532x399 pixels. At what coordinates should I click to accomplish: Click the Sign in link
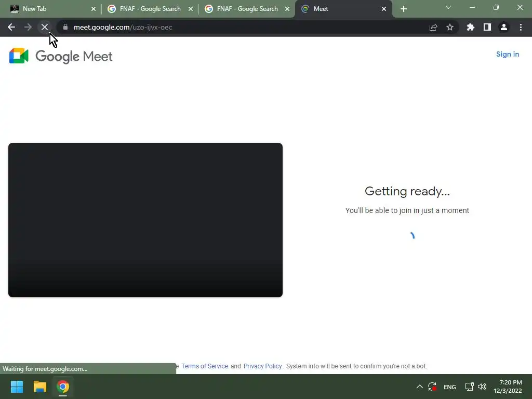coord(508,54)
